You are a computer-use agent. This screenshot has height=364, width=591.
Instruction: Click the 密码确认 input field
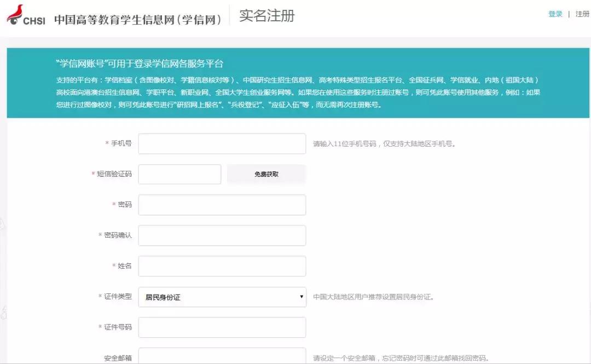222,235
